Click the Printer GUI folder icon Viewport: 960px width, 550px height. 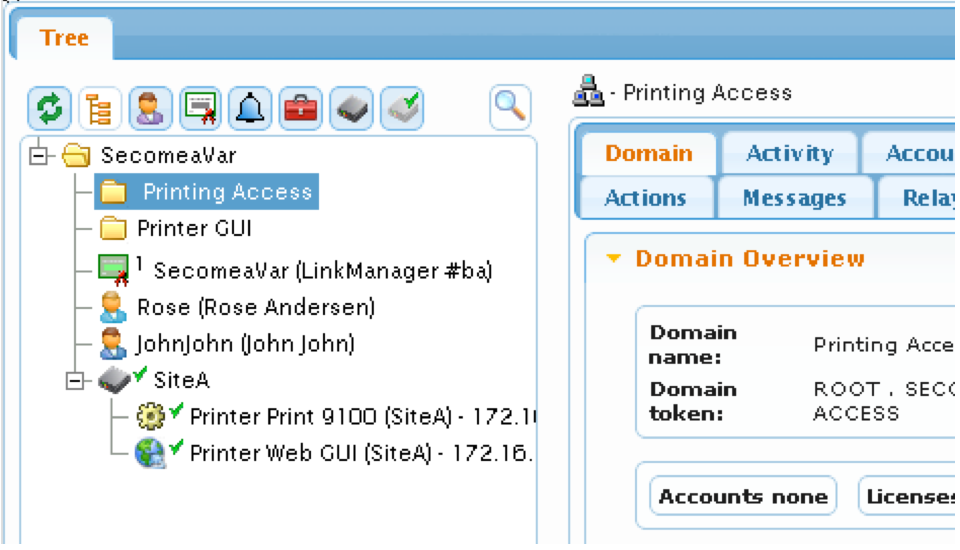[x=113, y=228]
